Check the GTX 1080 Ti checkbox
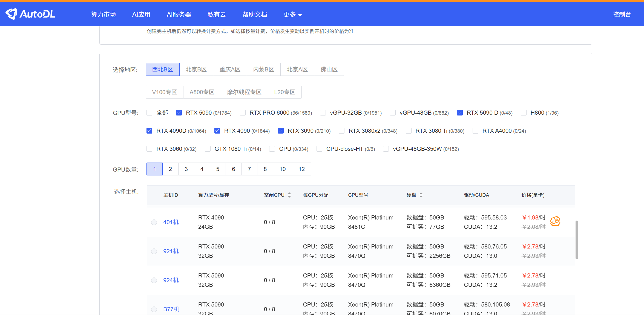This screenshot has width=644, height=315. point(208,149)
